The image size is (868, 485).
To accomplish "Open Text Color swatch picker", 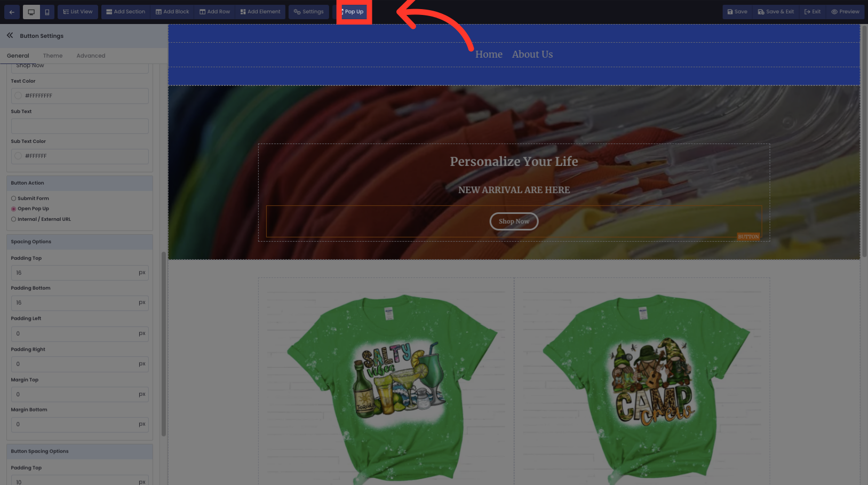I will (x=18, y=96).
